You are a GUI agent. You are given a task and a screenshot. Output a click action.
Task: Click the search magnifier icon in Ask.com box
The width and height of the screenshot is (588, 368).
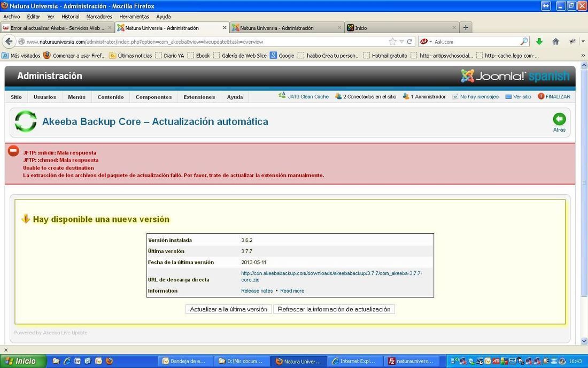tap(524, 42)
